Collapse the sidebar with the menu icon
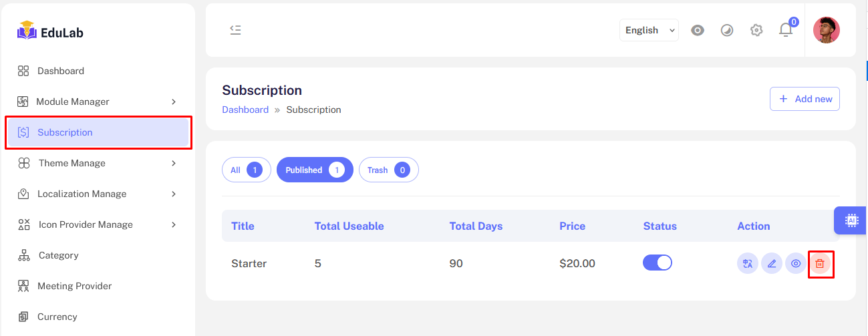This screenshot has width=868, height=336. (235, 30)
